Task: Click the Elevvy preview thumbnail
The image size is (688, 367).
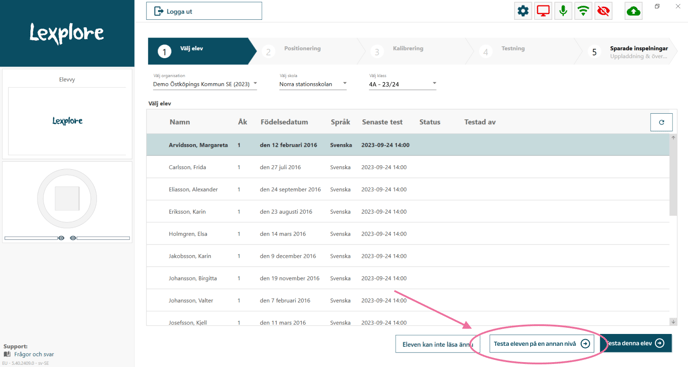Action: click(x=67, y=121)
